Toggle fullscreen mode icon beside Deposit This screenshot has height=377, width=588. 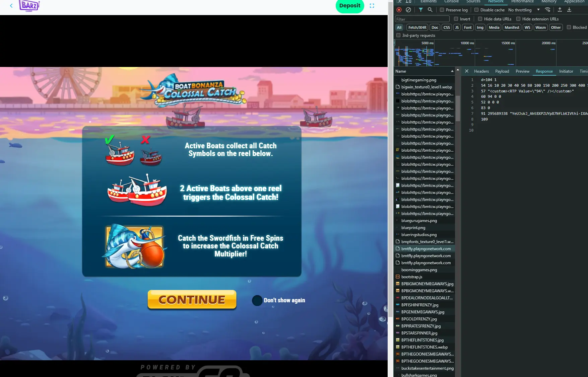pyautogui.click(x=372, y=6)
